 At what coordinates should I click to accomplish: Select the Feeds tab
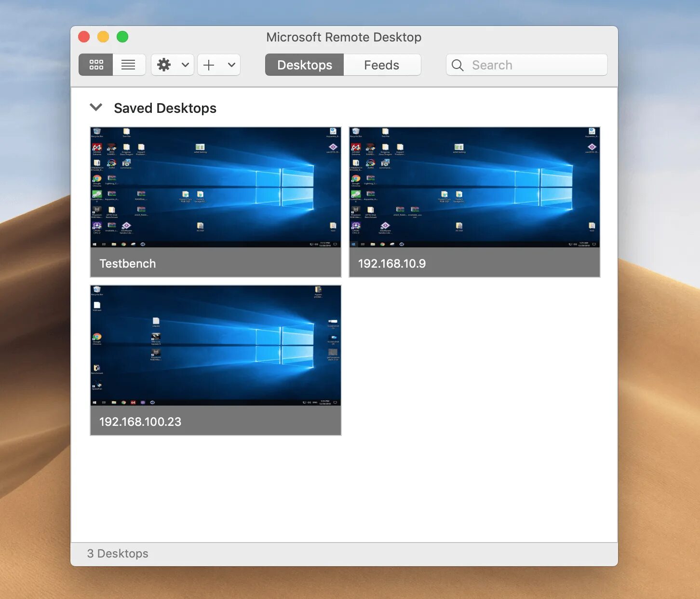382,65
